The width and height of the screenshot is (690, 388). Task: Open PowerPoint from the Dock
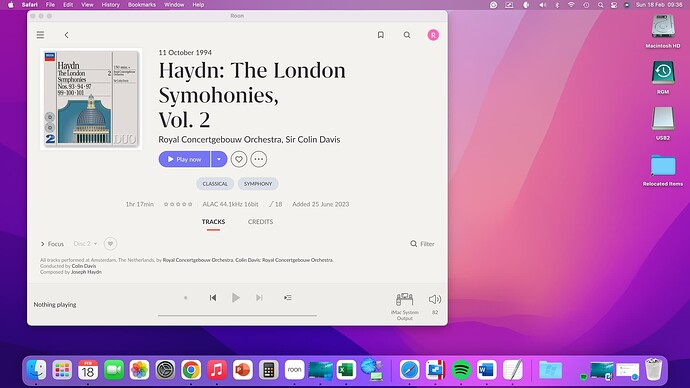(x=243, y=370)
